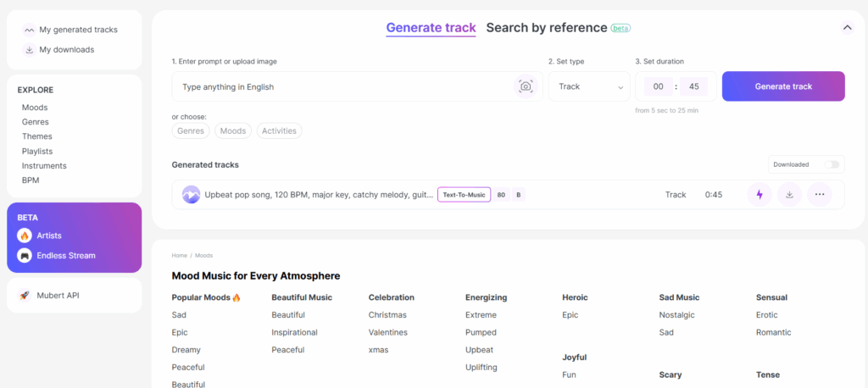Open Instruments in Explore sidebar

click(44, 165)
